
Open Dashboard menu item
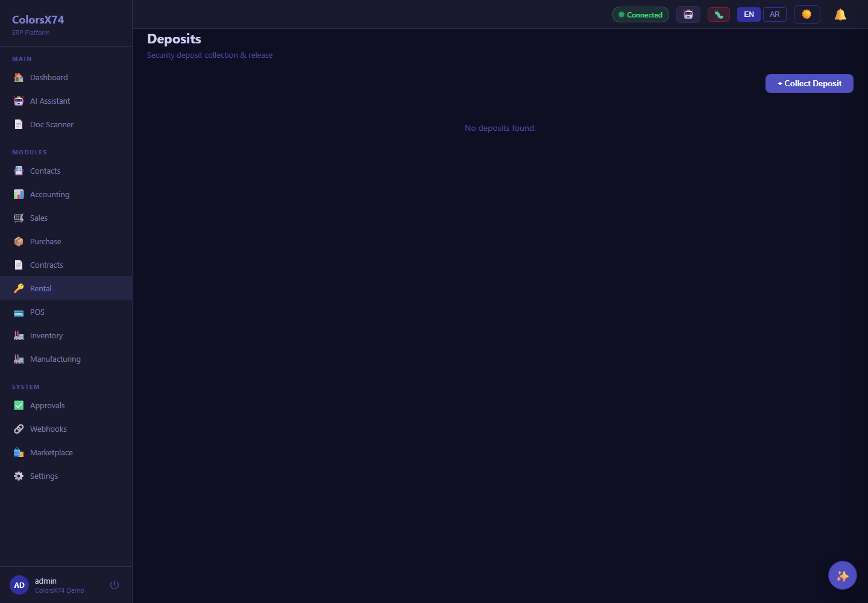66,77
